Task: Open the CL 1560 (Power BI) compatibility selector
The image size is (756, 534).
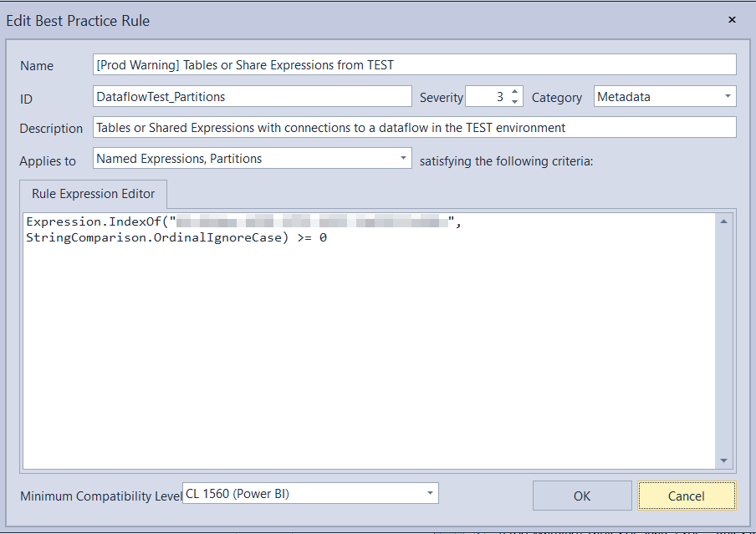Action: [309, 493]
